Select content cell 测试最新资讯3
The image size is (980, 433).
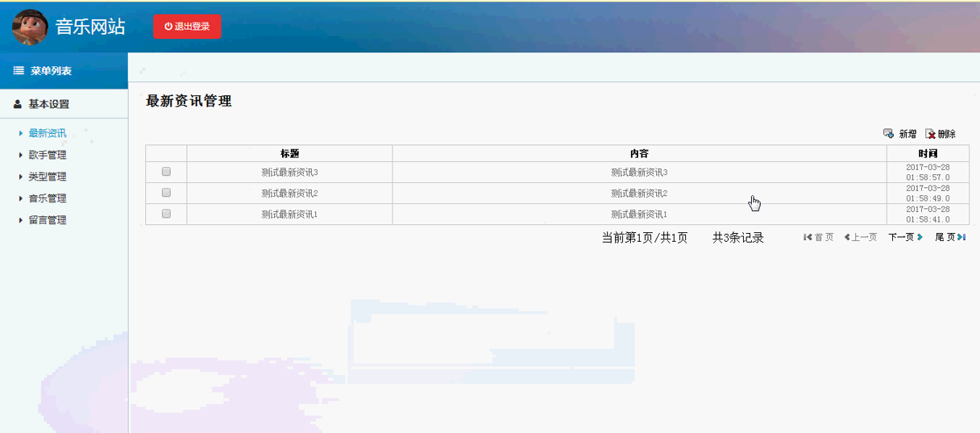(640, 173)
